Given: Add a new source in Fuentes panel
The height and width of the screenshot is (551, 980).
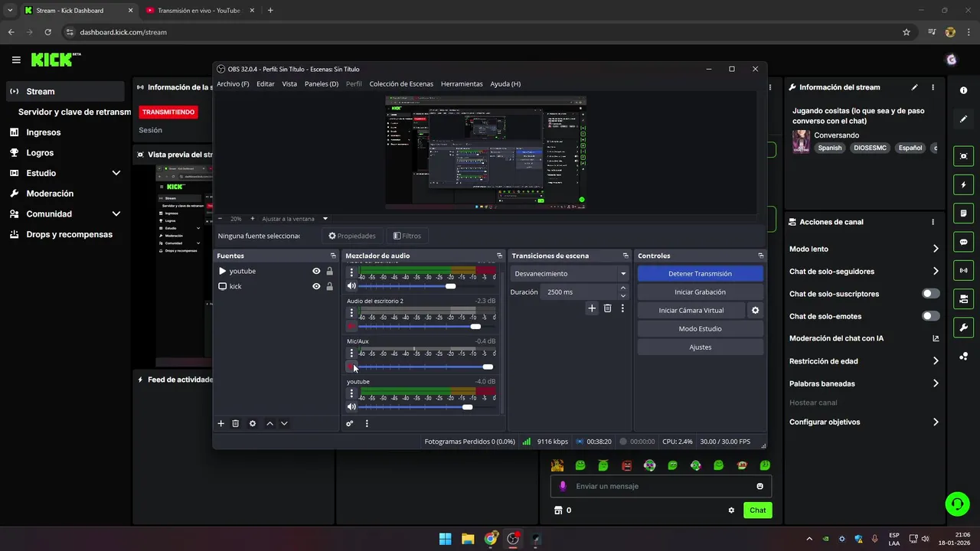Looking at the screenshot, I should pos(221,423).
